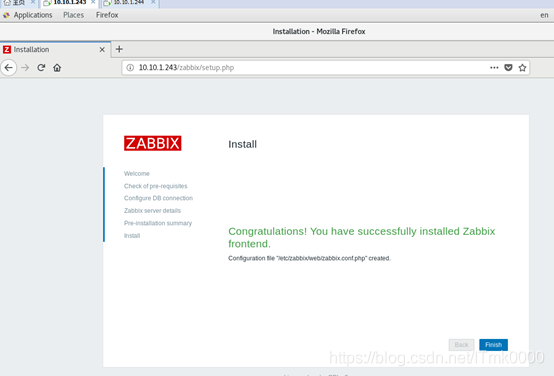The width and height of the screenshot is (554, 376).
Task: Click the 'Install' step in sidebar
Action: (132, 236)
